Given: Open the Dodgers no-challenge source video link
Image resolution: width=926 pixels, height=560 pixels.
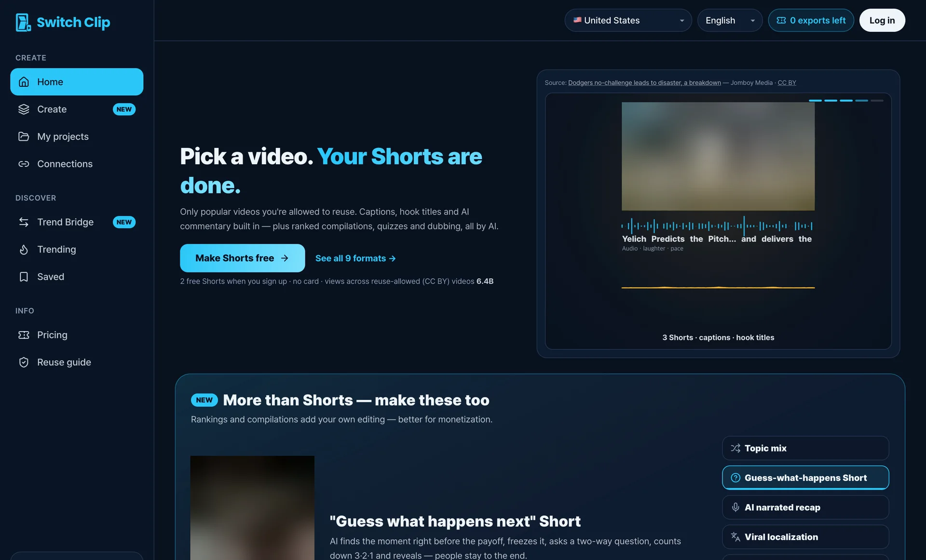Looking at the screenshot, I should click(644, 83).
